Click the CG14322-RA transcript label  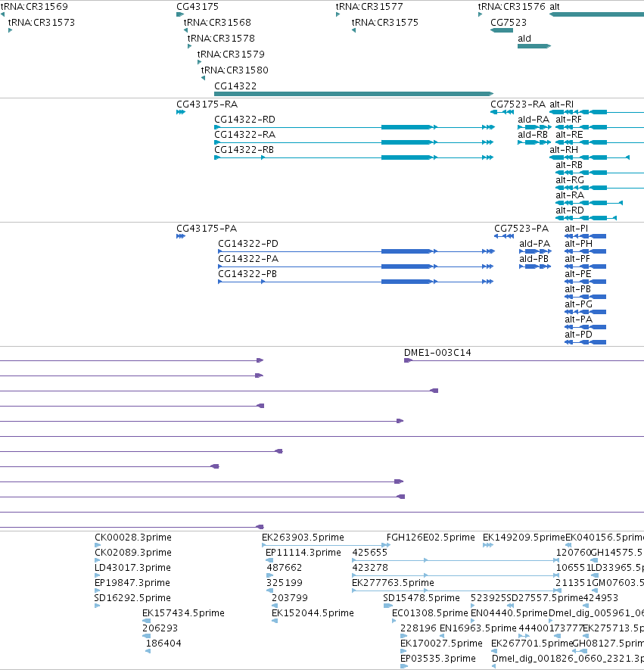coord(244,135)
